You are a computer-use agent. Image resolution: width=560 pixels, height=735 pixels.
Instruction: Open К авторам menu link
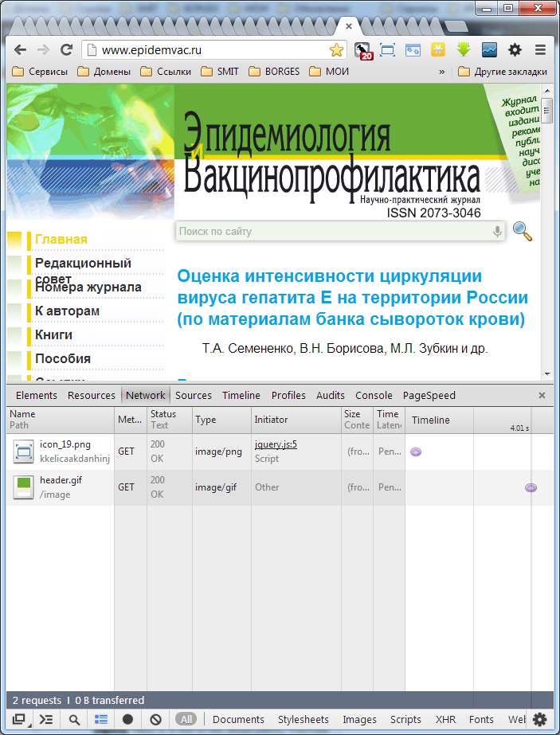coord(67,311)
